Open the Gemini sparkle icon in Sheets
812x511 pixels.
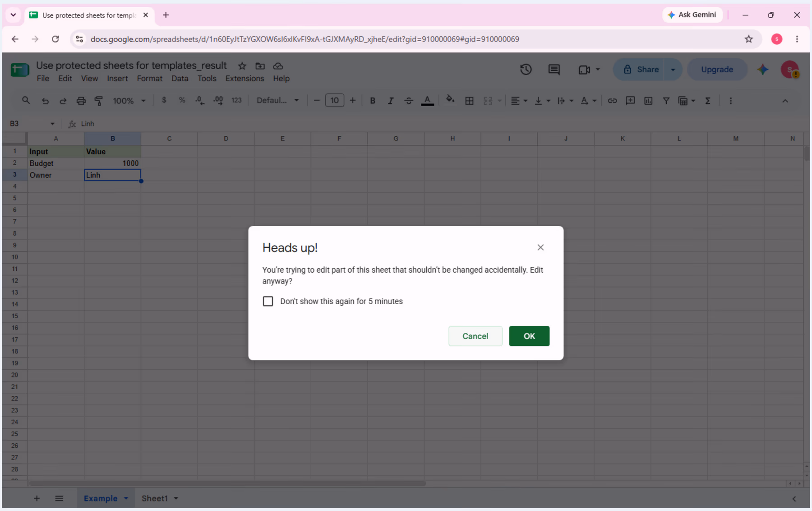[x=763, y=70]
